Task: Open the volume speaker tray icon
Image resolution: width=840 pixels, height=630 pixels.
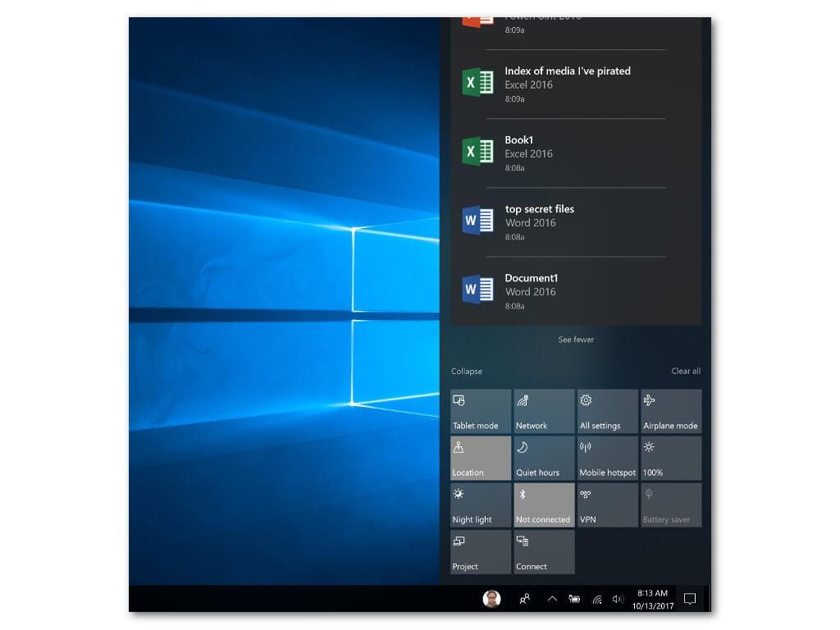Action: point(618,599)
